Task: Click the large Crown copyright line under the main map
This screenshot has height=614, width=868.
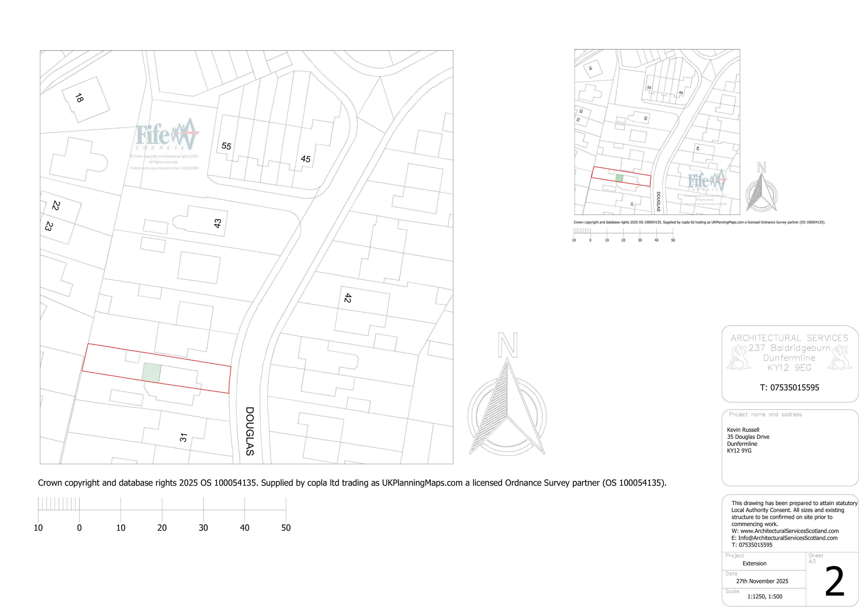Action: click(352, 483)
